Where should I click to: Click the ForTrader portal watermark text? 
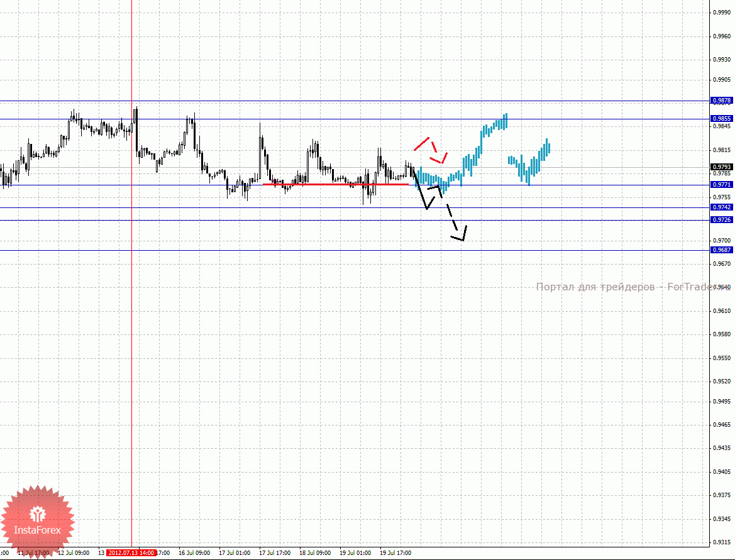[624, 287]
